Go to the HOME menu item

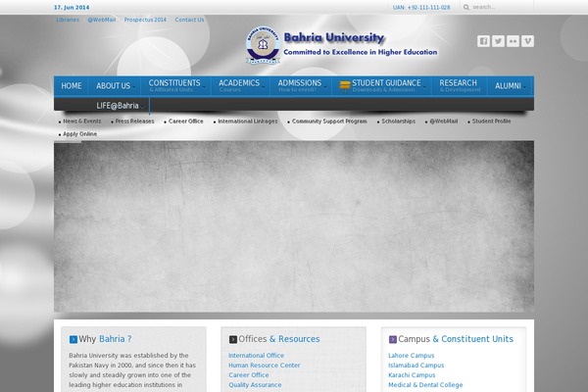72,86
